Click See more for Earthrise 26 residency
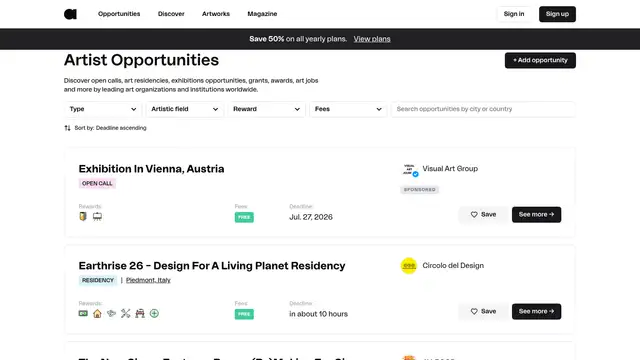Image resolution: width=640 pixels, height=360 pixels. point(536,311)
